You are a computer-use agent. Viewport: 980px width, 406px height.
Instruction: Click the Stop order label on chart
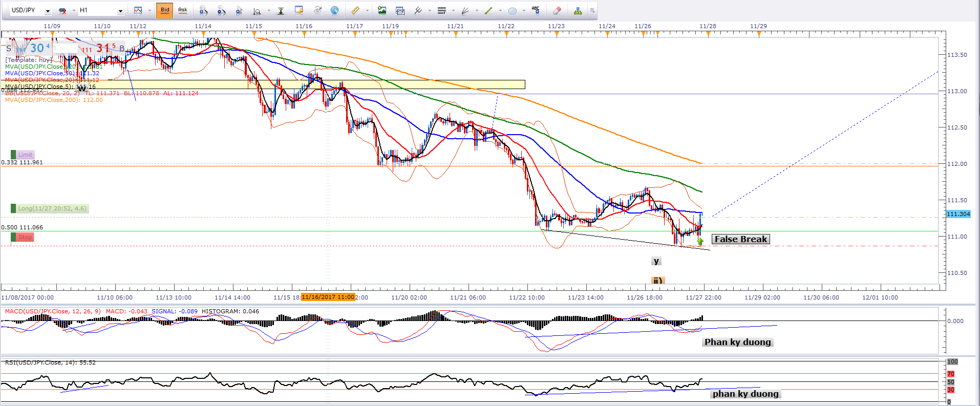point(25,237)
